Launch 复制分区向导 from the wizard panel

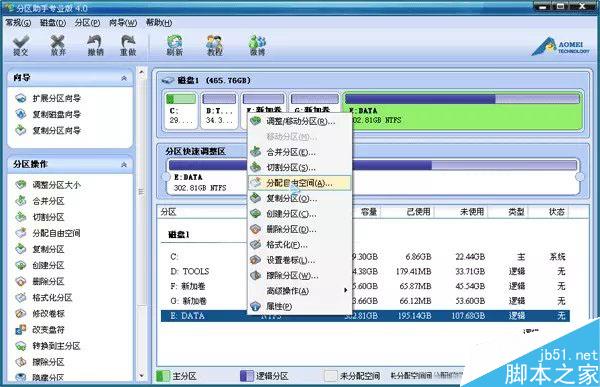click(x=48, y=131)
